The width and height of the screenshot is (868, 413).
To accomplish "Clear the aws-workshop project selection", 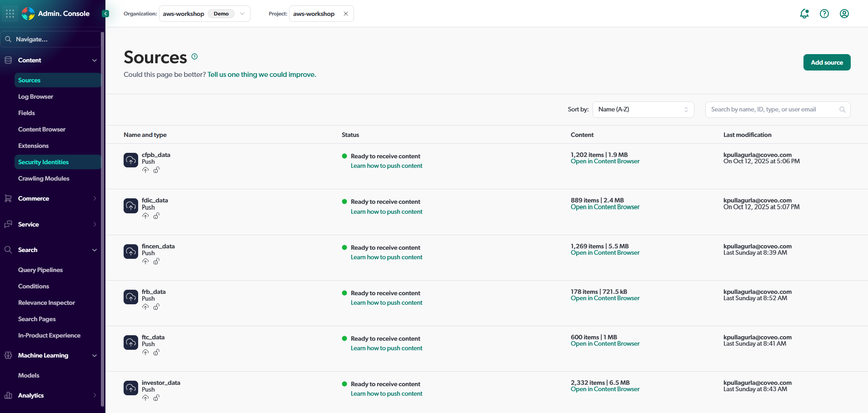I will (346, 14).
